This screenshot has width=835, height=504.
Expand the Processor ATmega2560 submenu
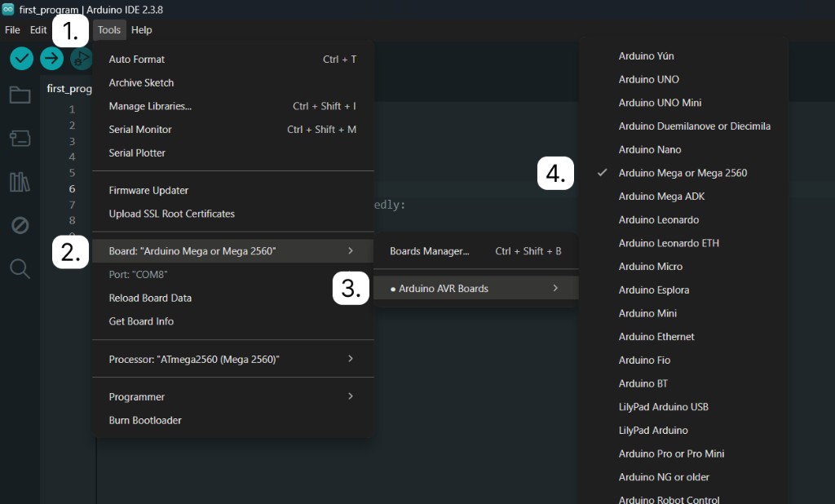tap(232, 359)
